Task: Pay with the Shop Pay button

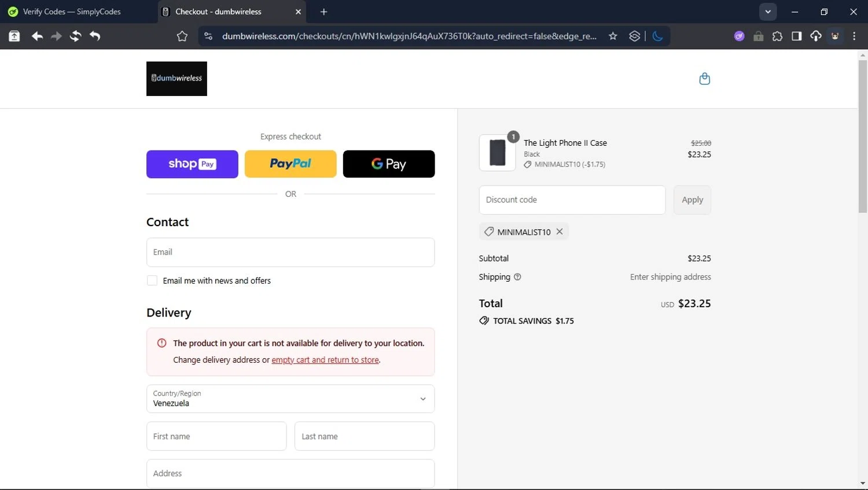Action: coord(192,164)
